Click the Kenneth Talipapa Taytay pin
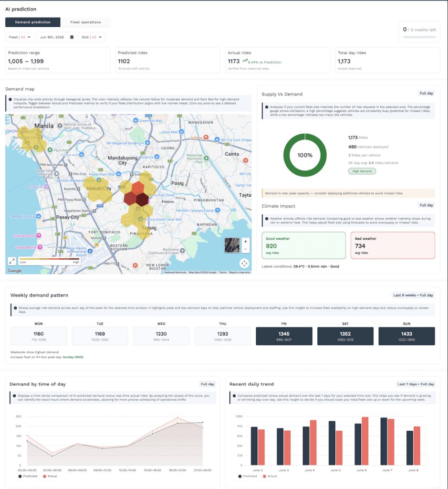 click(218, 210)
